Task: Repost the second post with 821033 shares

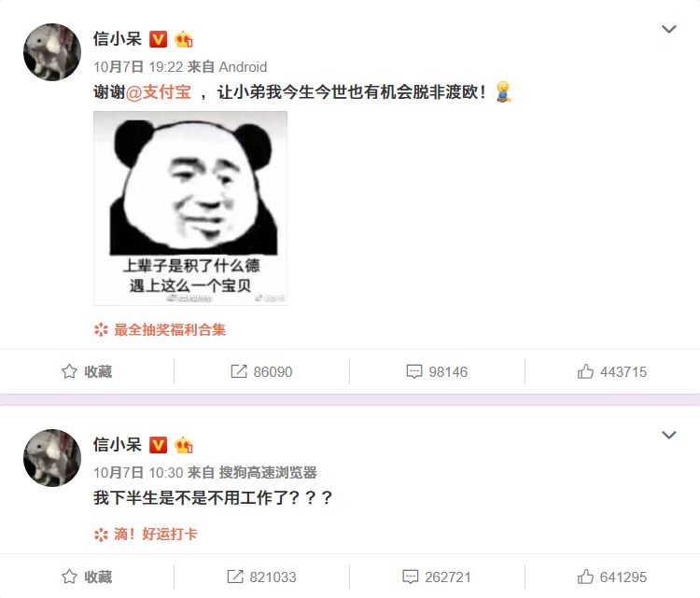Action: pos(261,577)
